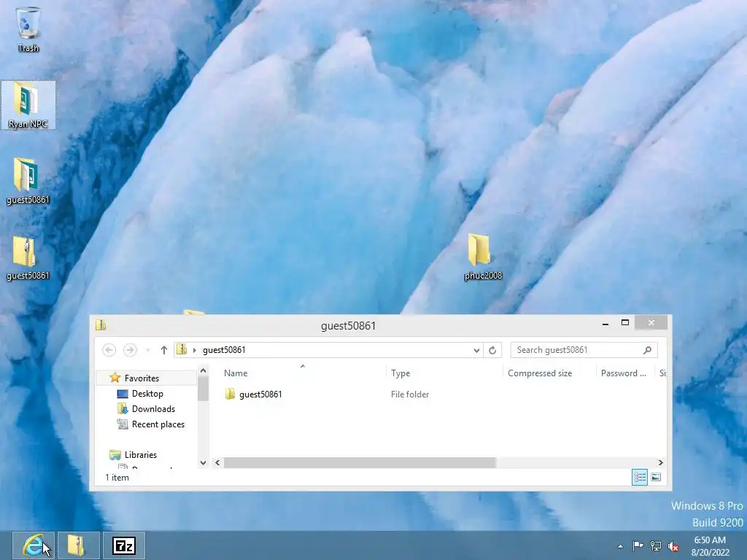Expand the address bar history dropdown

[476, 350]
